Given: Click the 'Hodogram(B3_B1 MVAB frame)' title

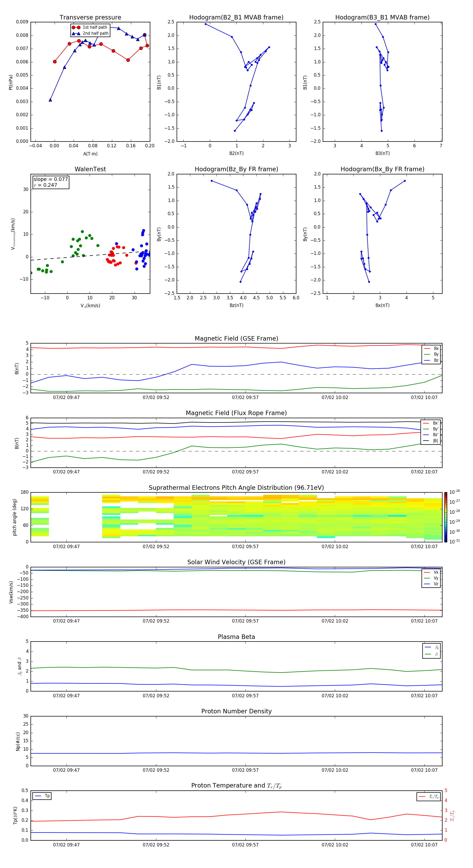Looking at the screenshot, I should point(382,18).
